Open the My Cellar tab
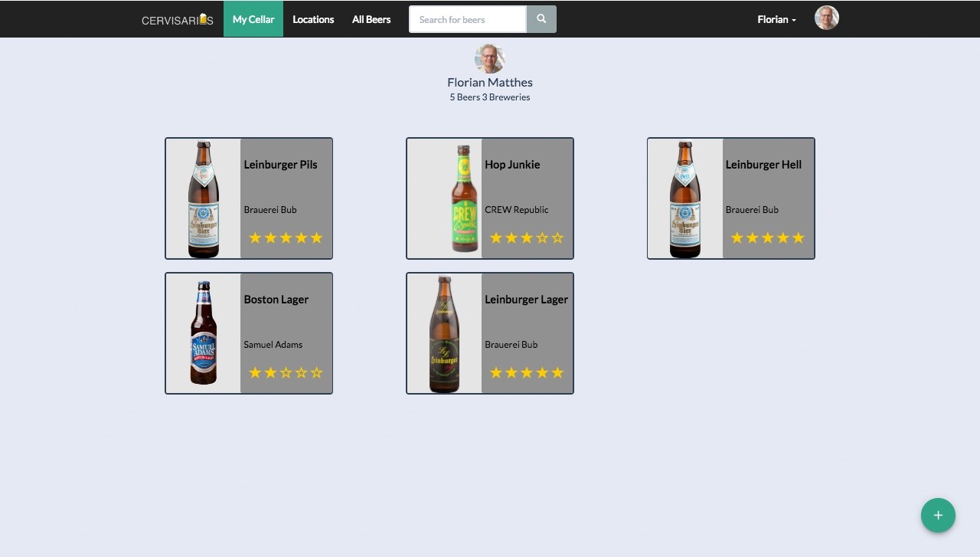Viewport: 980px width, 557px height. pos(253,19)
